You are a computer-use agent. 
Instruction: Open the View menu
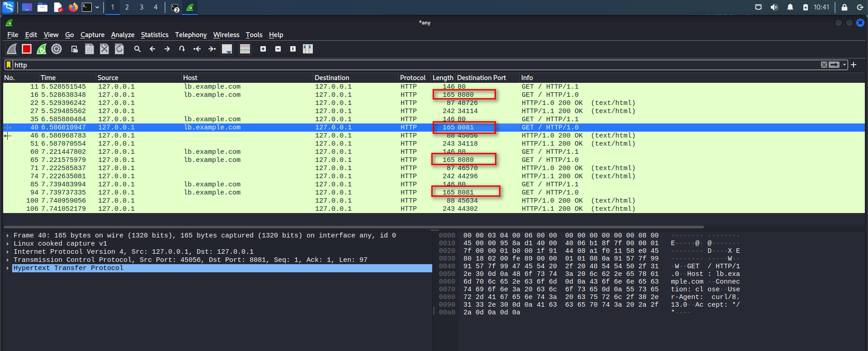tap(51, 35)
